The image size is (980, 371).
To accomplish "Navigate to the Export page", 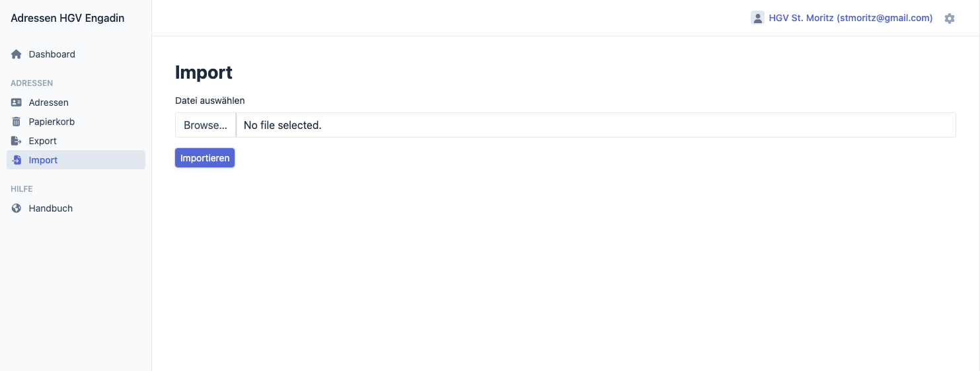I will [x=42, y=141].
